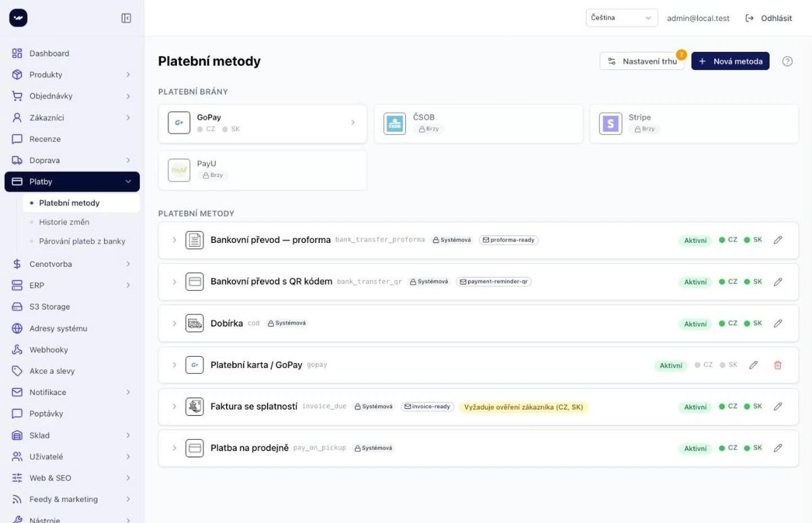
Task: Click the PayU gateway logo
Action: point(179,170)
